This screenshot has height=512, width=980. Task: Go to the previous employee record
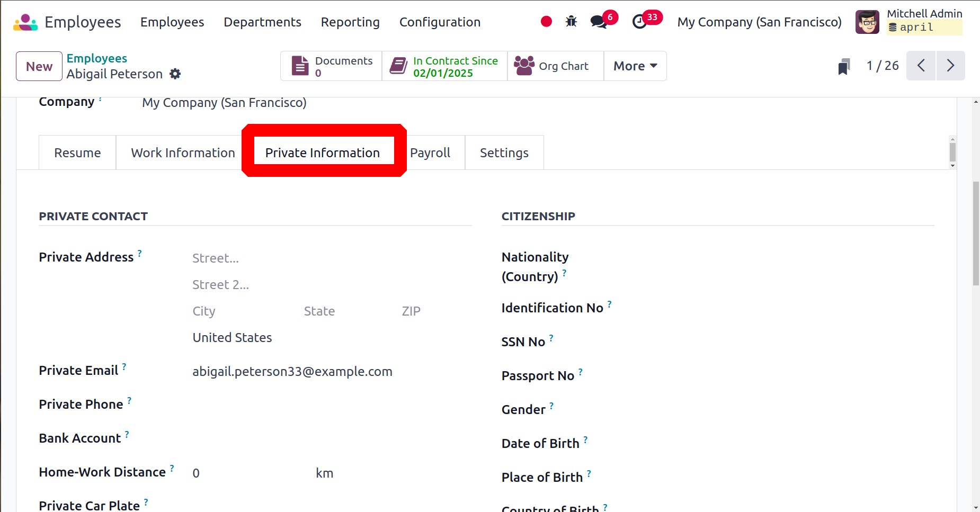[921, 66]
